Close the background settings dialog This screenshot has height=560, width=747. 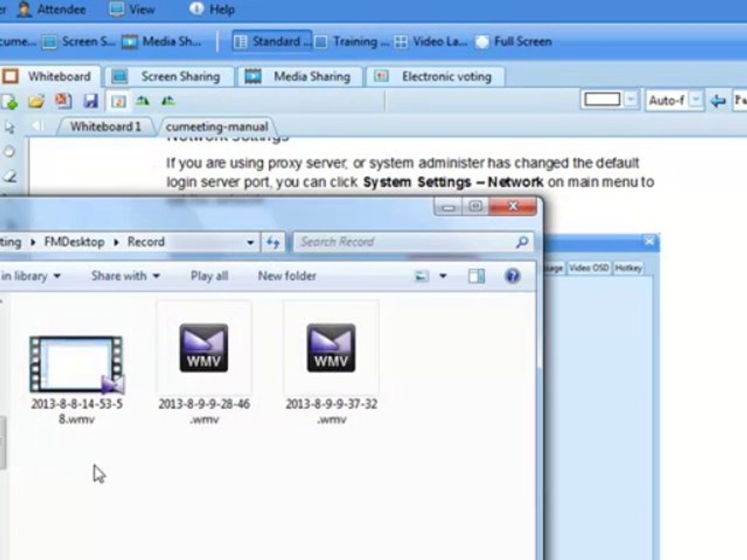[649, 241]
